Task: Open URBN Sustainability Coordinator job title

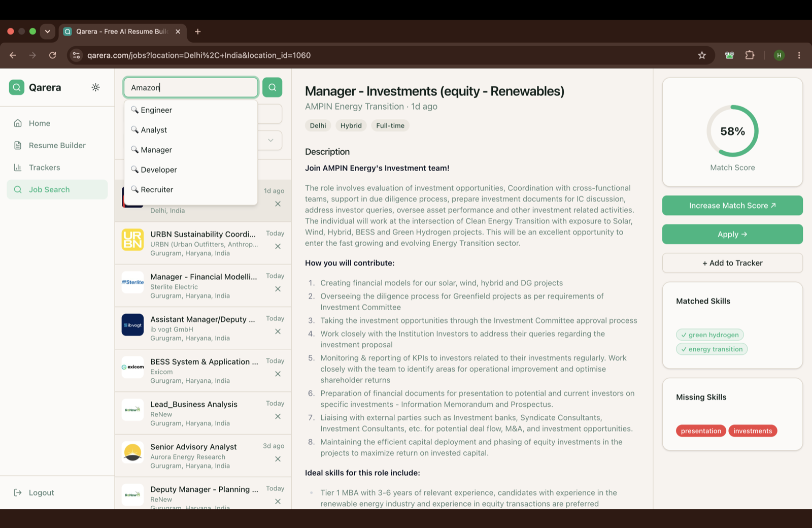Action: [x=203, y=234]
